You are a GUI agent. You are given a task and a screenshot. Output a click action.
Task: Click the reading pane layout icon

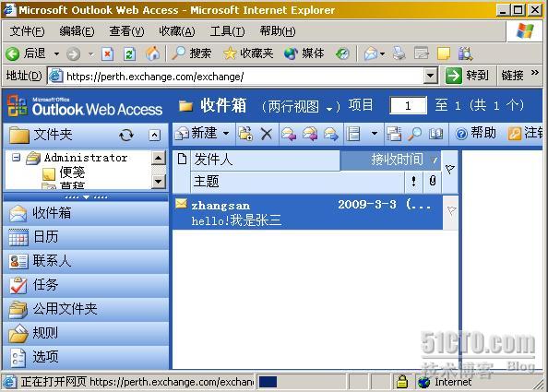(353, 134)
